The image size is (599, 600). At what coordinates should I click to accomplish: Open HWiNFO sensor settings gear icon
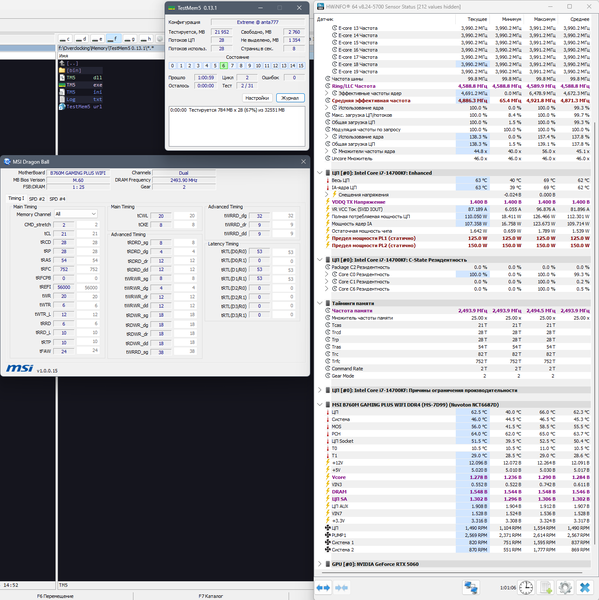point(565,587)
